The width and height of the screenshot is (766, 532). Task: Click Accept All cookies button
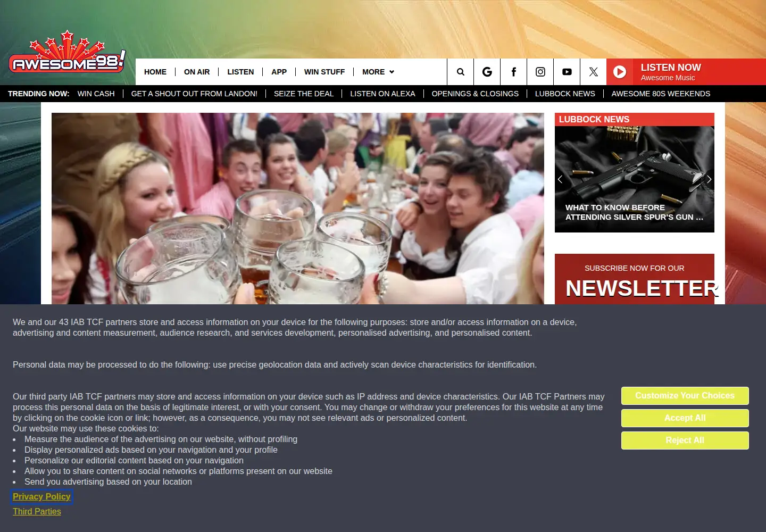pos(685,418)
